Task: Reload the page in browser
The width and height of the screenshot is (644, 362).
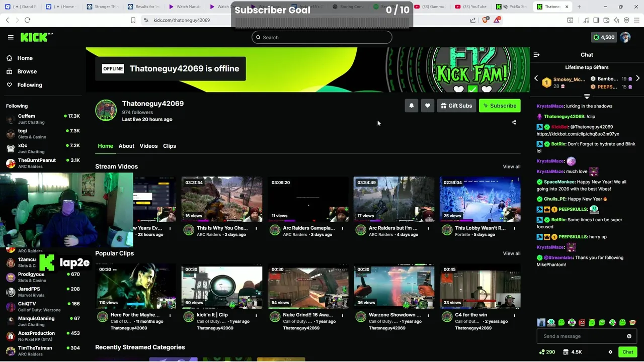Action: (x=27, y=20)
